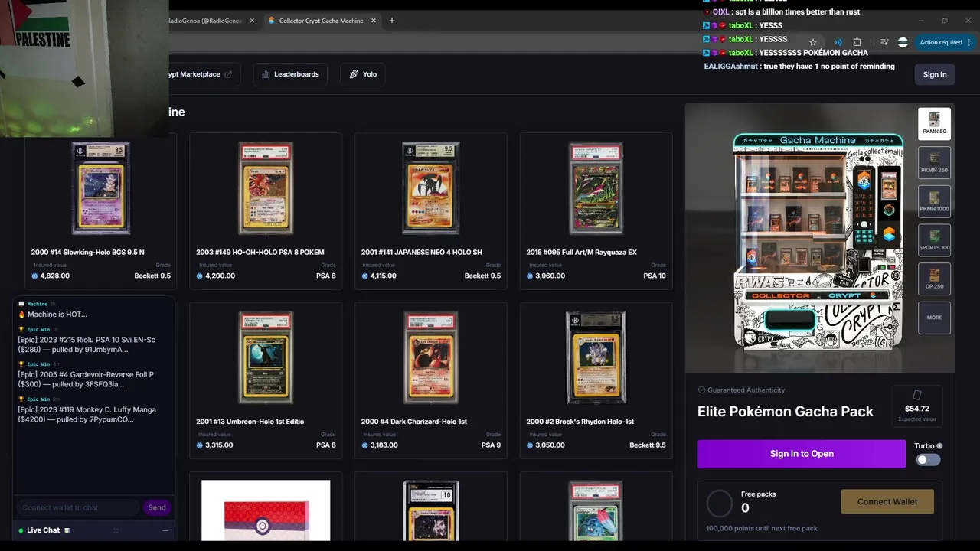Click the blue coin icon beside 4,200.00

(x=199, y=275)
